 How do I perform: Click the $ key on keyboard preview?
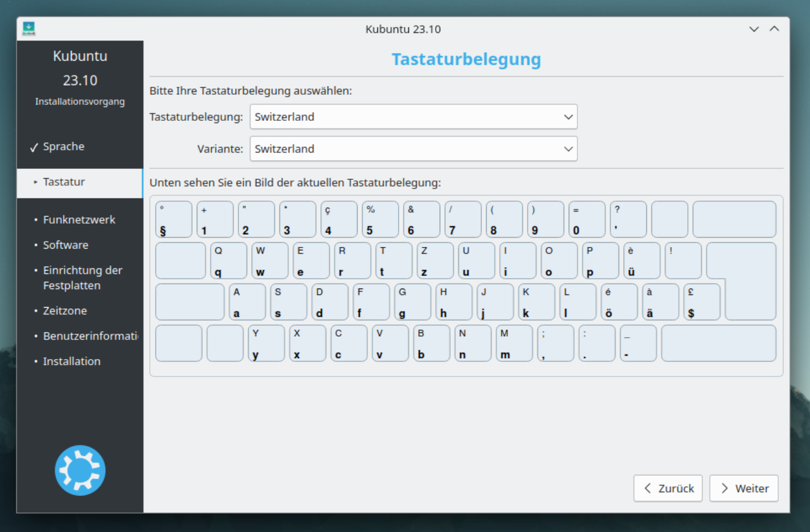tap(701, 302)
